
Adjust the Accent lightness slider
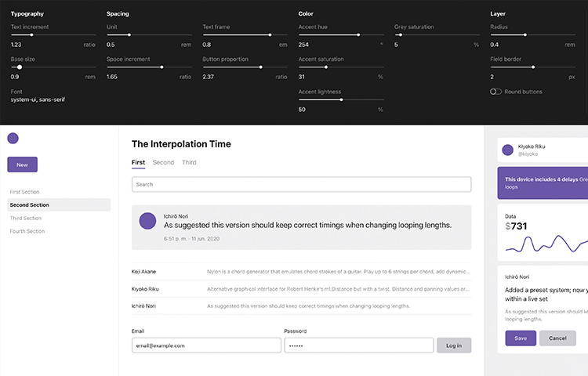point(341,99)
